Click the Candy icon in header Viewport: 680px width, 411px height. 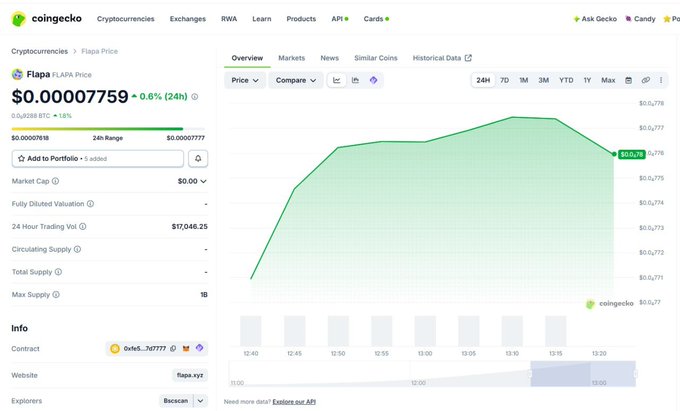click(628, 19)
